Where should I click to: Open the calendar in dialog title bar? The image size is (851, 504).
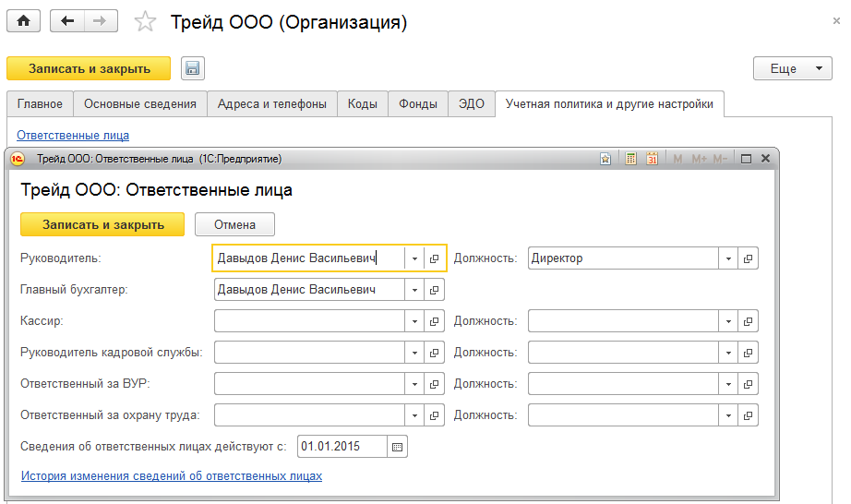(x=652, y=159)
